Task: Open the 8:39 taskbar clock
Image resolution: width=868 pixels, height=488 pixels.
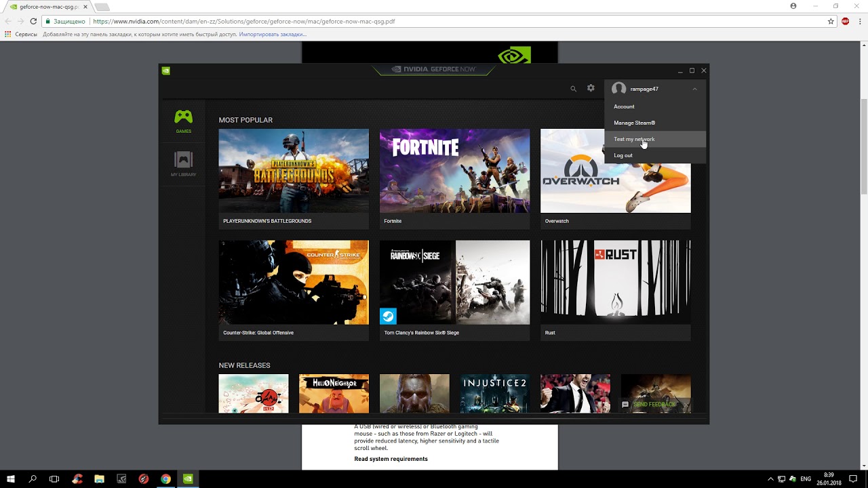Action: click(829, 479)
